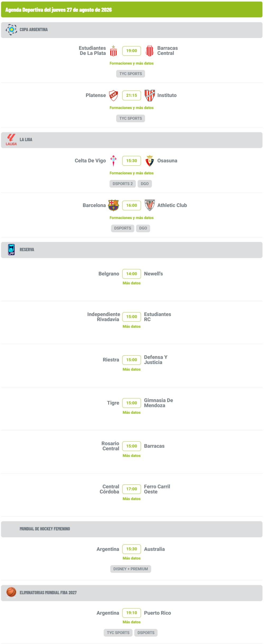Click the Osasuna team crest
Screen dimensions: 264x644
(150, 161)
